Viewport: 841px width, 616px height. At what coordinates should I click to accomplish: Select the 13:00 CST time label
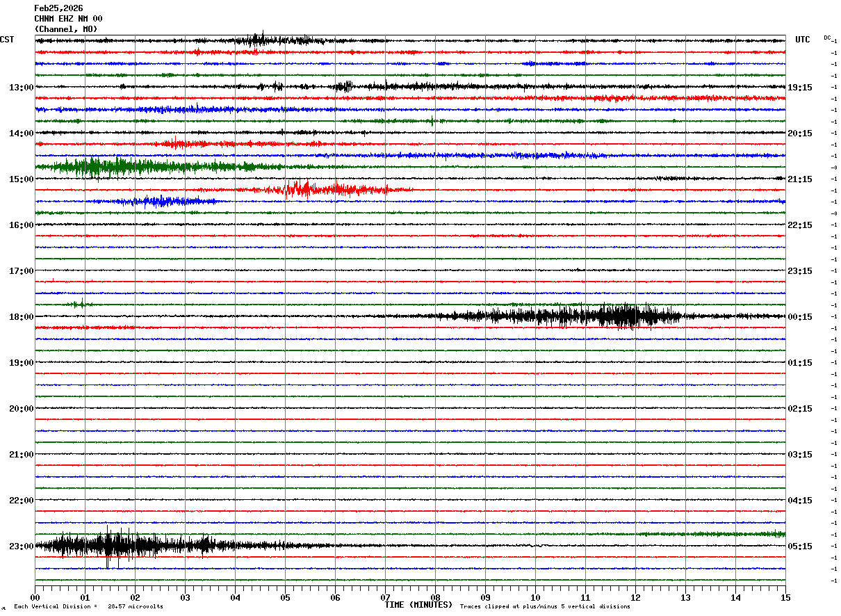tap(21, 88)
